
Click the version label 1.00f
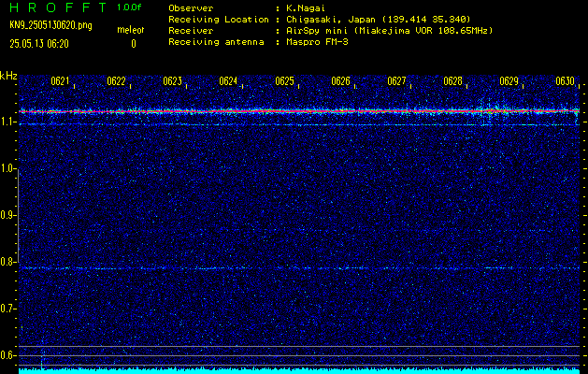pyautogui.click(x=129, y=7)
